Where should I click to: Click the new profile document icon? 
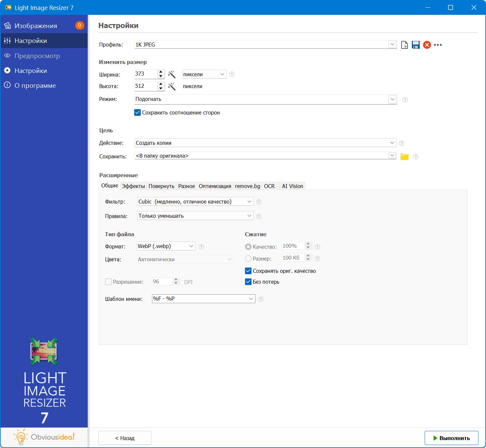[x=404, y=45]
